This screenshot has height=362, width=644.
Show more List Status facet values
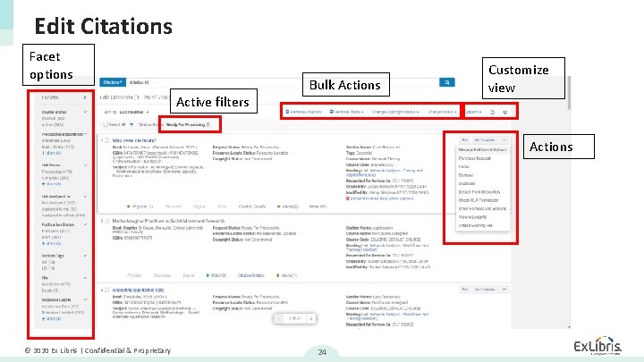point(51,184)
